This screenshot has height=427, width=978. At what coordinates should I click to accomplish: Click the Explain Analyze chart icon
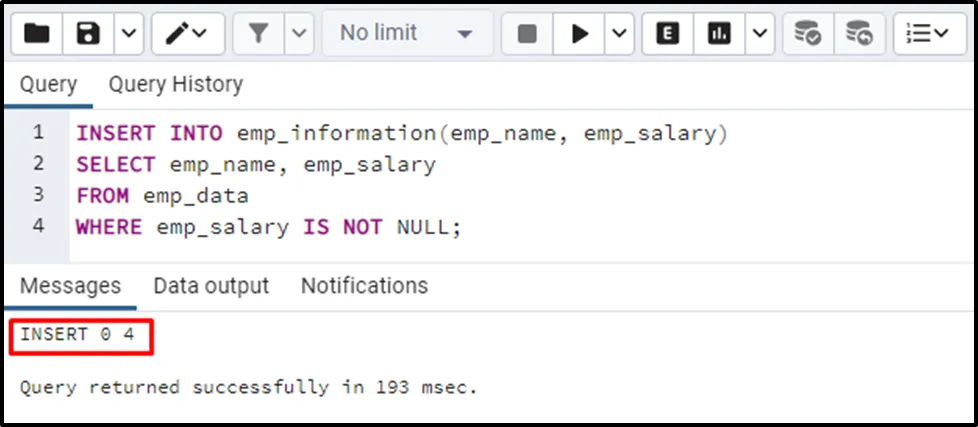click(x=719, y=34)
